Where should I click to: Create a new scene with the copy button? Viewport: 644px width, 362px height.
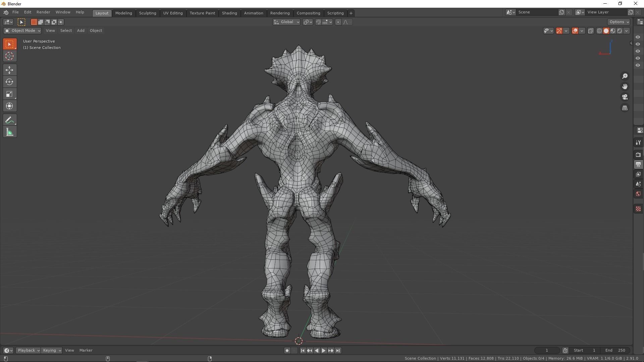pyautogui.click(x=561, y=12)
